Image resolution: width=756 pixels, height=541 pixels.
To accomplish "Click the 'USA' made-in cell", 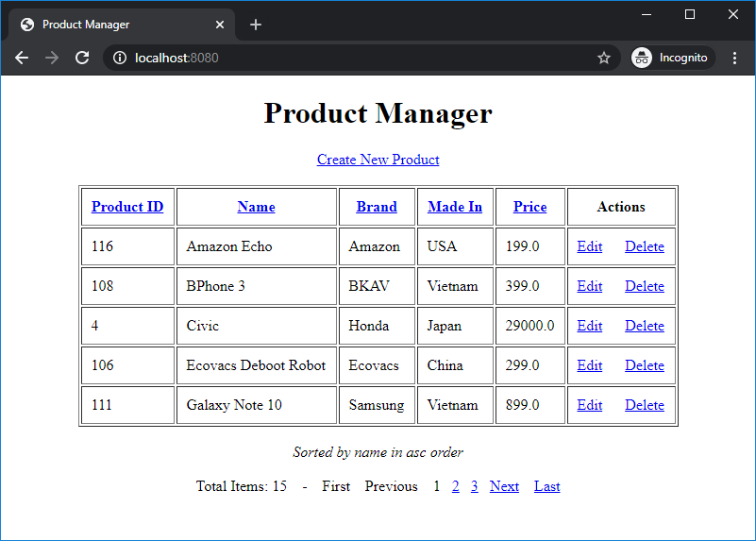I will point(455,246).
